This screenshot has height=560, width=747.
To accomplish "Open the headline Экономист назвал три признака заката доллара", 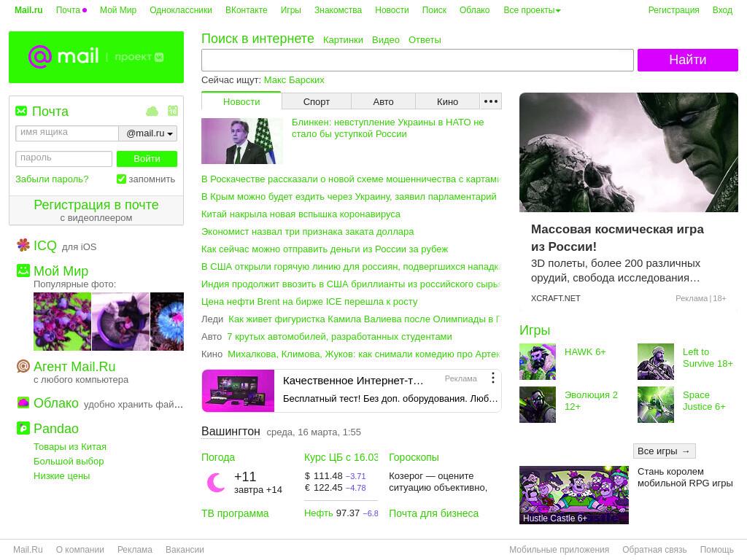I will (x=307, y=231).
